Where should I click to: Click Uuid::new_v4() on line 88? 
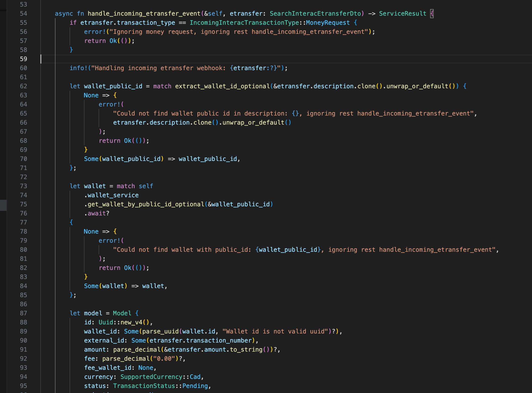pos(124,322)
